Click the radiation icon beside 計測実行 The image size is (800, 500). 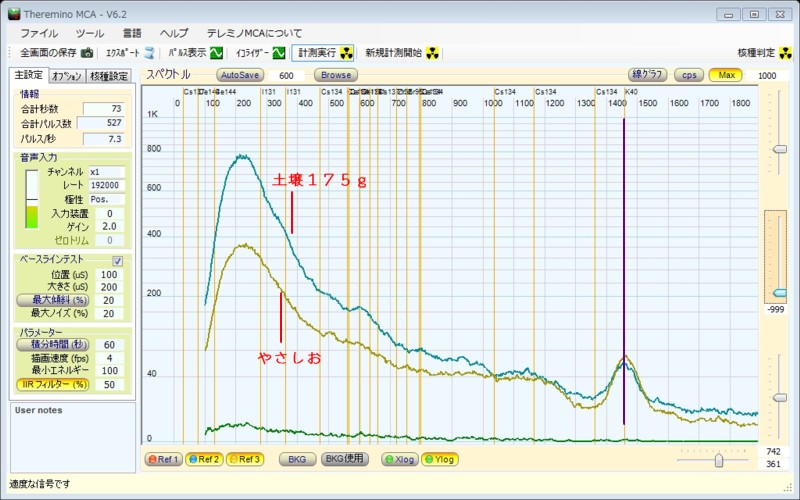[x=346, y=53]
